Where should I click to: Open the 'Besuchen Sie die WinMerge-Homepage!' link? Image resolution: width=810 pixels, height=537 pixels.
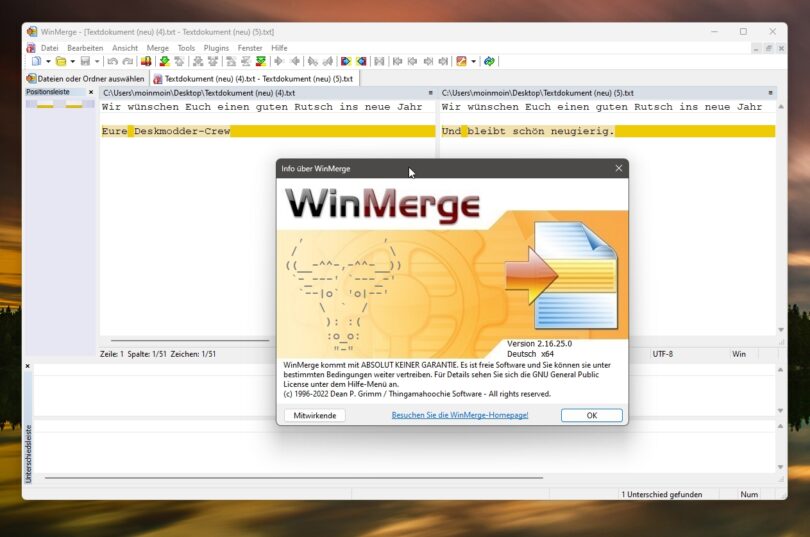point(459,415)
